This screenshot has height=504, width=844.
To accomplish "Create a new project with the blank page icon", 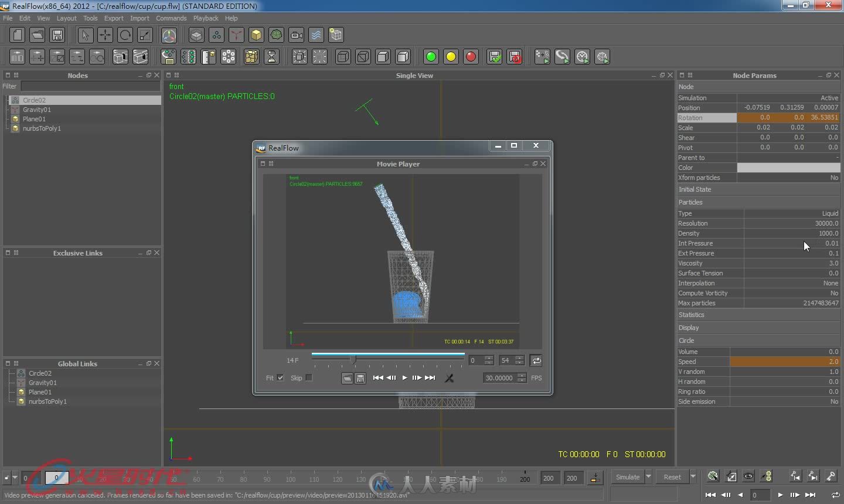I will pos(18,35).
